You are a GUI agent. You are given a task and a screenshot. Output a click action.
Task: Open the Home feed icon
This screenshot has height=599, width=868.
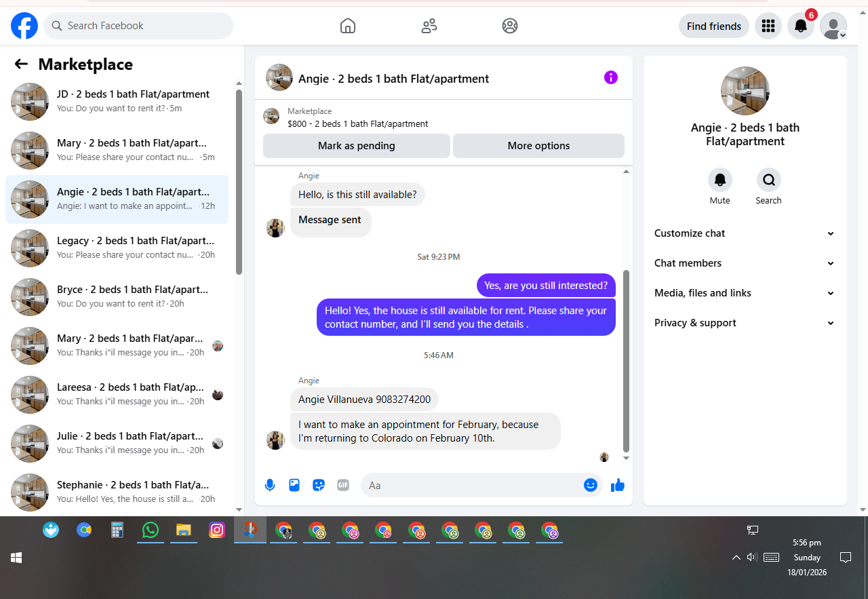(348, 26)
